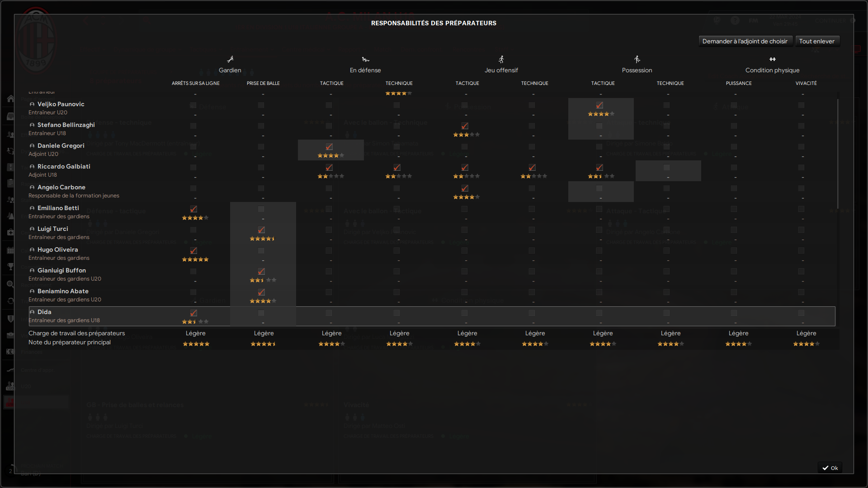Click the En défense category icon

tap(365, 59)
